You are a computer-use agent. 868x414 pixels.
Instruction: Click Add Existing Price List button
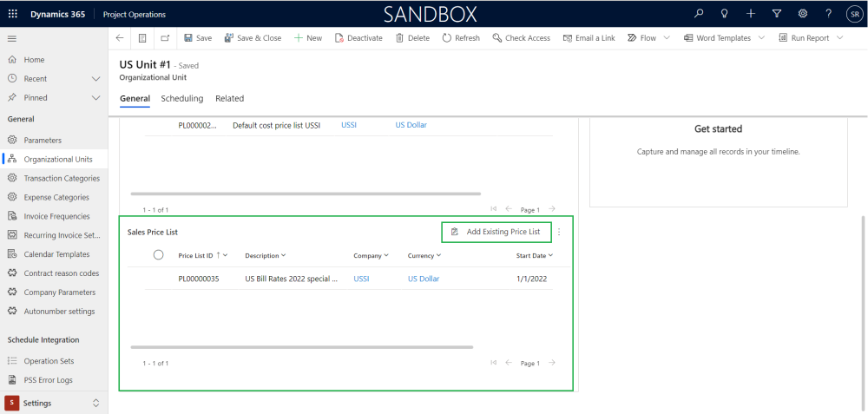pos(496,232)
